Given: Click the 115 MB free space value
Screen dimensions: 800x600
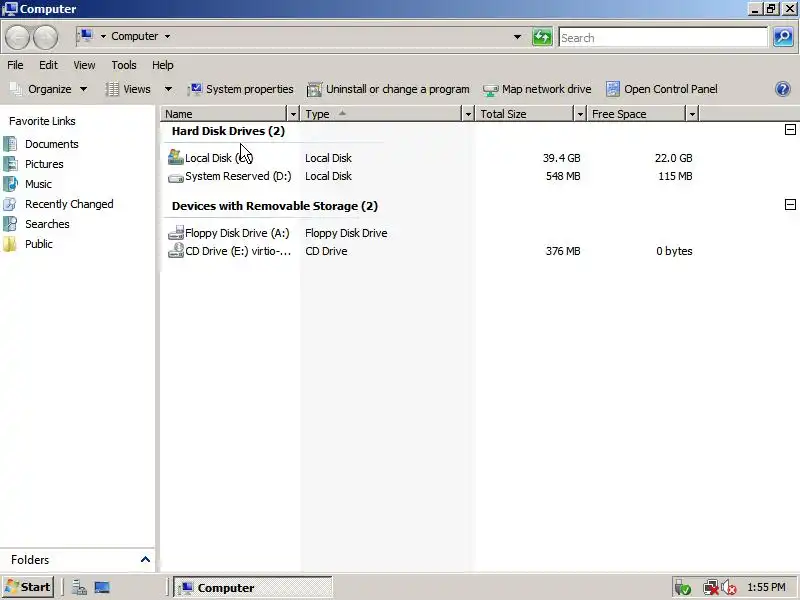Looking at the screenshot, I should pyautogui.click(x=674, y=176).
